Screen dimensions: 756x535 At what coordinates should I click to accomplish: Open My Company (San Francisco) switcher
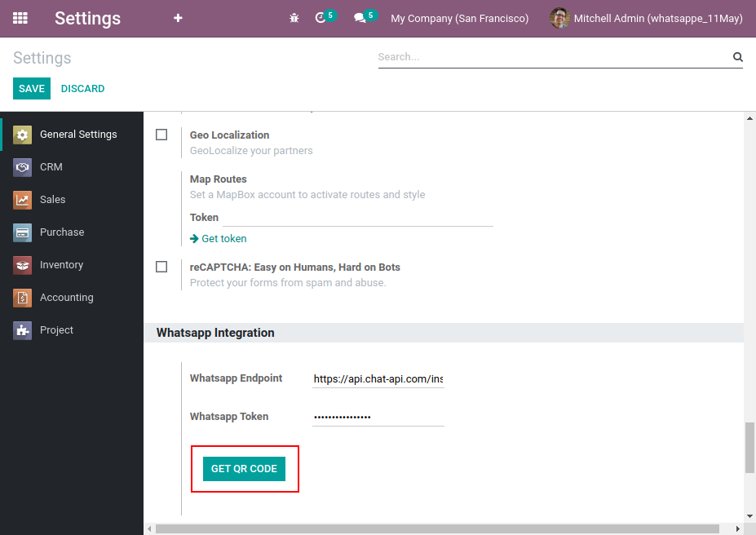pos(459,18)
